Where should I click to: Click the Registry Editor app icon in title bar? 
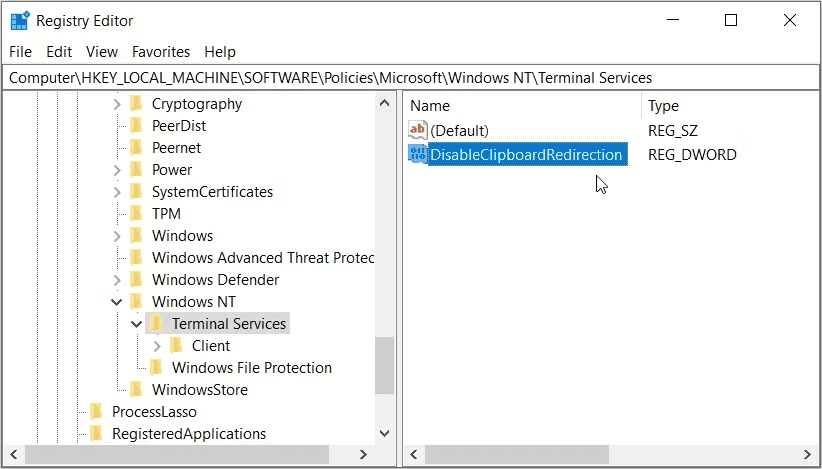pos(19,21)
